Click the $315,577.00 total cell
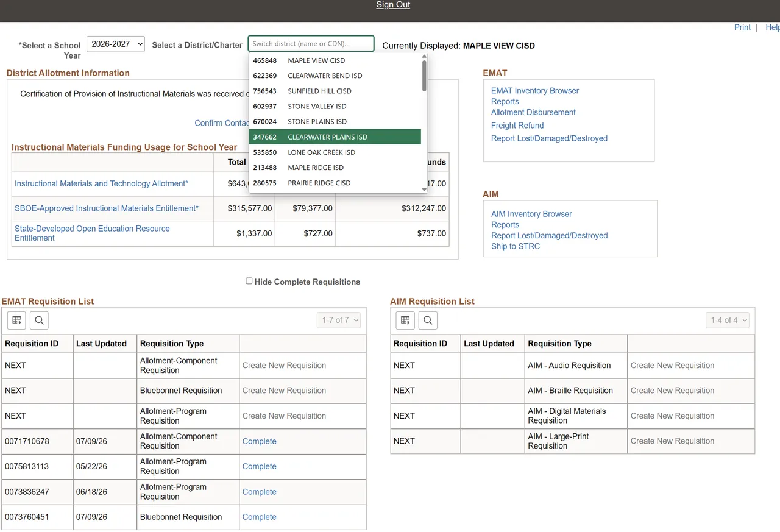780x532 pixels. pos(244,208)
